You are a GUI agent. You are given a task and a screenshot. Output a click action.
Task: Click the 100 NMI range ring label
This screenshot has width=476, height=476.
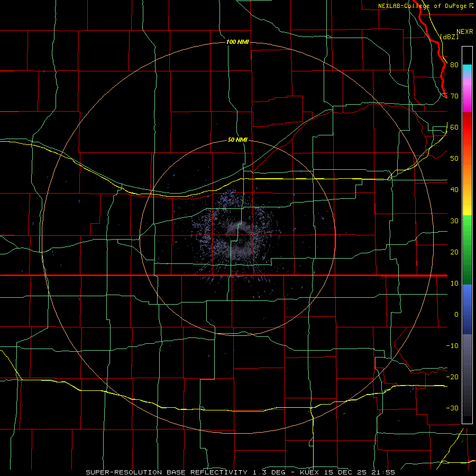pyautogui.click(x=237, y=42)
